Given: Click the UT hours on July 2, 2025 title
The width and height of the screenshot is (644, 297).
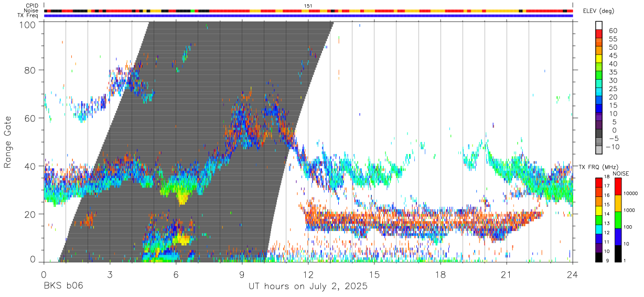Looking at the screenshot, I should coord(308,287).
